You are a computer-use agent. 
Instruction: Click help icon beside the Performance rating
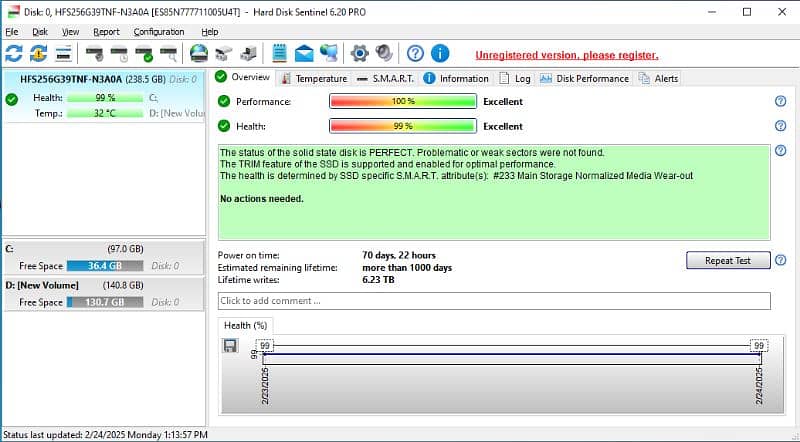780,101
